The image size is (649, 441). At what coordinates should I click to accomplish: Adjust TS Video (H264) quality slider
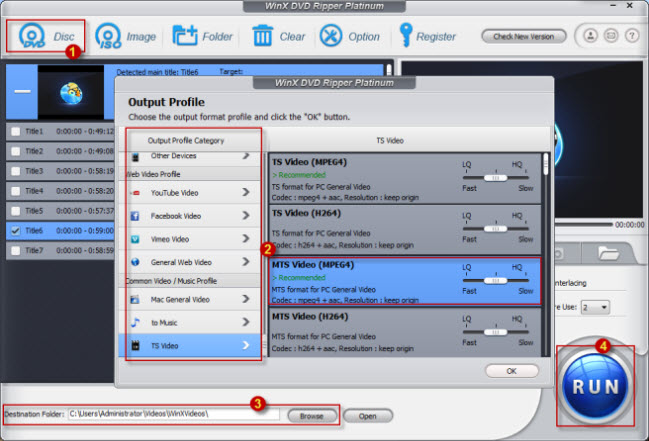(x=495, y=229)
